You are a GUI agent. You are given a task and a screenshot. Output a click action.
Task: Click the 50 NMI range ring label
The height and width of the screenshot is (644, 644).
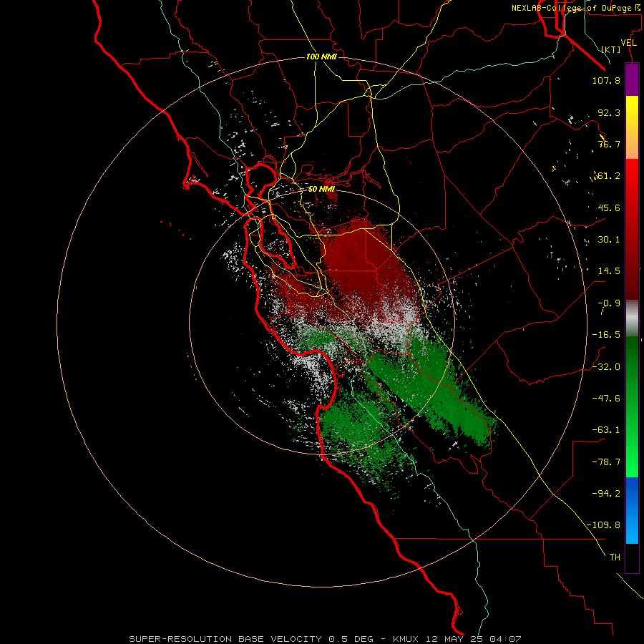click(321, 190)
